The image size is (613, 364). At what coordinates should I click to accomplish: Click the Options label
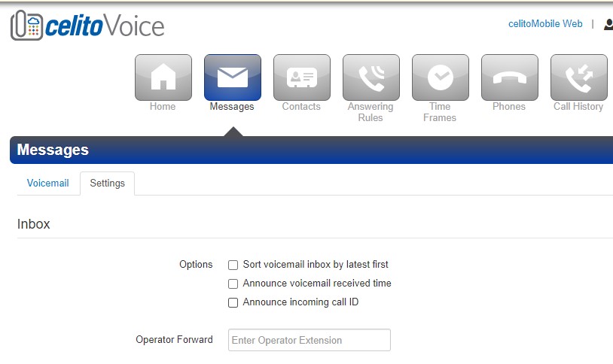196,265
